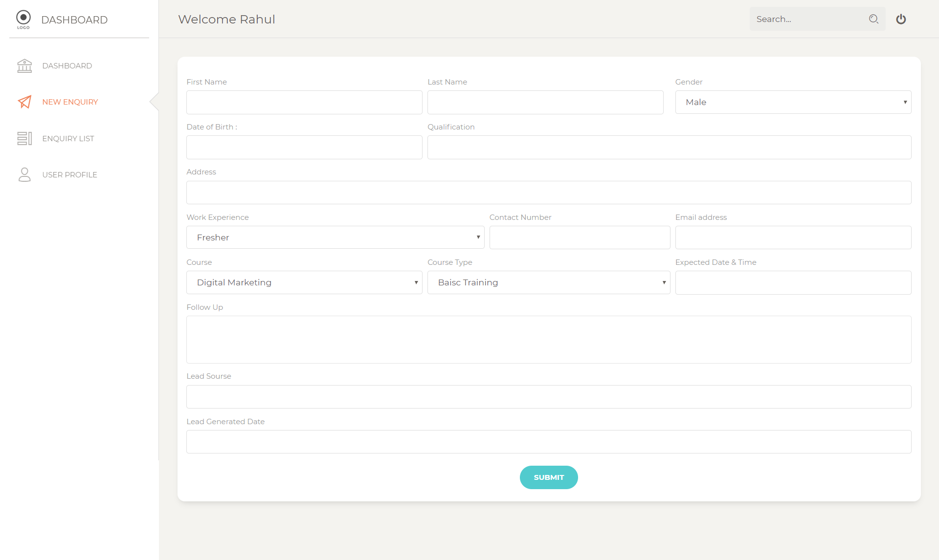
Task: Click the logo icon in top-left corner
Action: pyautogui.click(x=23, y=19)
